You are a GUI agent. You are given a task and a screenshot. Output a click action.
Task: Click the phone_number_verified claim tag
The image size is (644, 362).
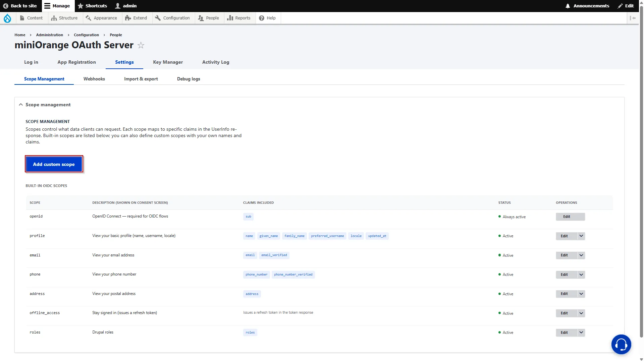293,275
